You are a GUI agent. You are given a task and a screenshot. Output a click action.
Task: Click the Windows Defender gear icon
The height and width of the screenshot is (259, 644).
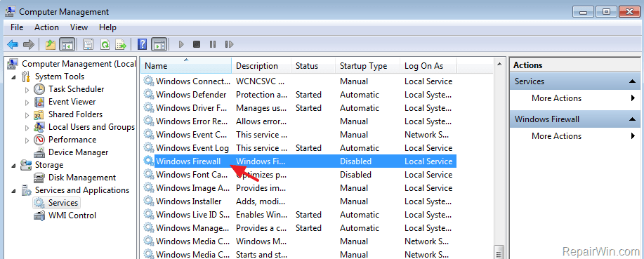(148, 95)
